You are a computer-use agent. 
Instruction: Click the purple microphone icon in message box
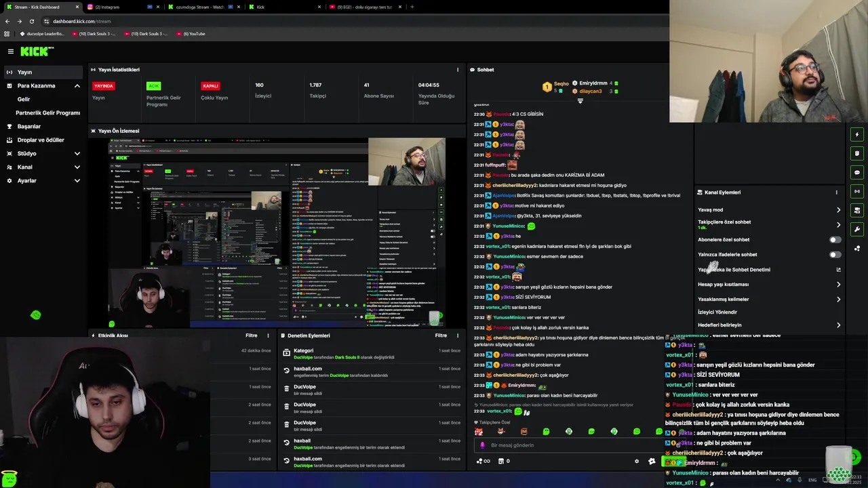[483, 445]
